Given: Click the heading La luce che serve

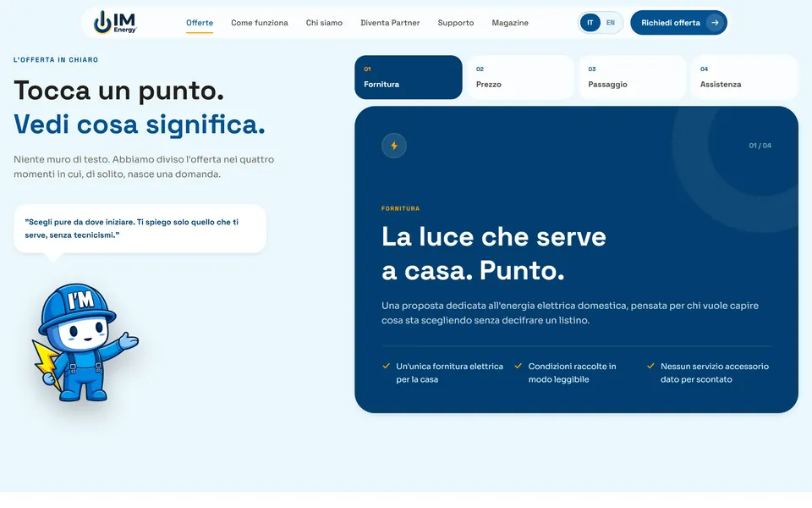Looking at the screenshot, I should point(493,253).
